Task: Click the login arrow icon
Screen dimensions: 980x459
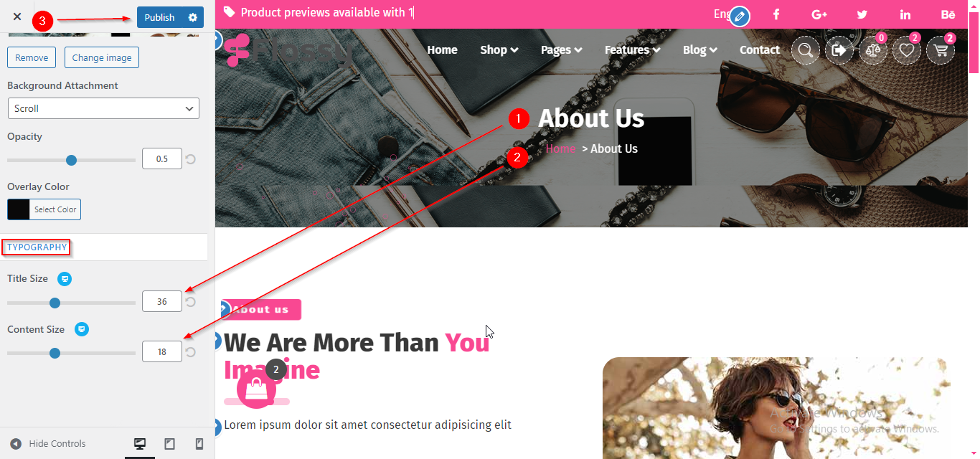Action: tap(839, 50)
